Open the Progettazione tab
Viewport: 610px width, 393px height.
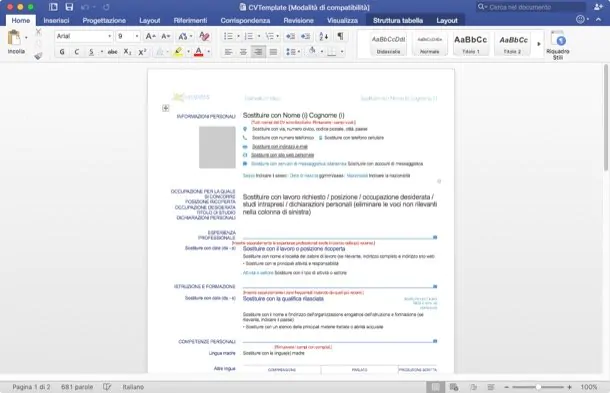click(104, 20)
